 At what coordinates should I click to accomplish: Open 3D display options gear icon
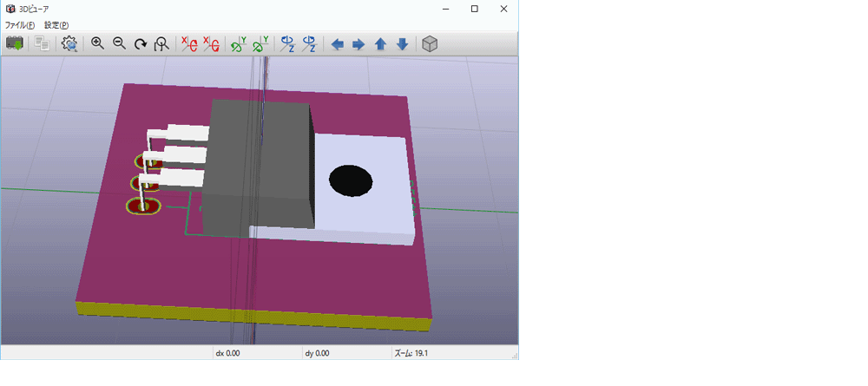[x=69, y=44]
